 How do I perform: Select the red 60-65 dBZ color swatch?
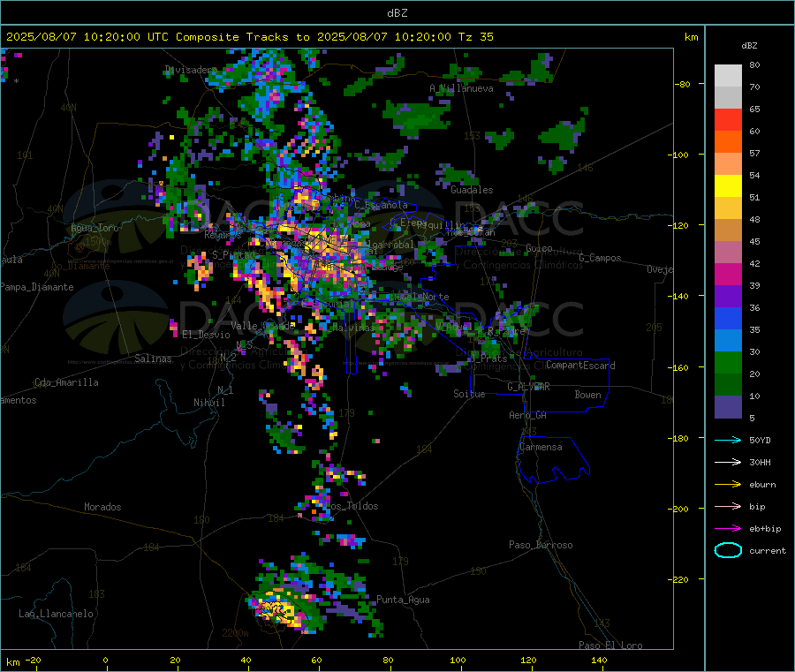click(x=728, y=119)
